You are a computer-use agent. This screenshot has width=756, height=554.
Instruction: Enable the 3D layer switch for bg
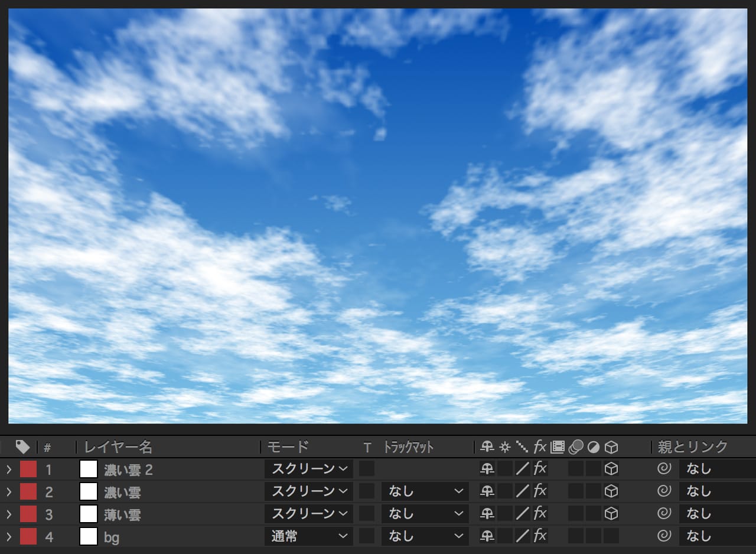(x=611, y=536)
